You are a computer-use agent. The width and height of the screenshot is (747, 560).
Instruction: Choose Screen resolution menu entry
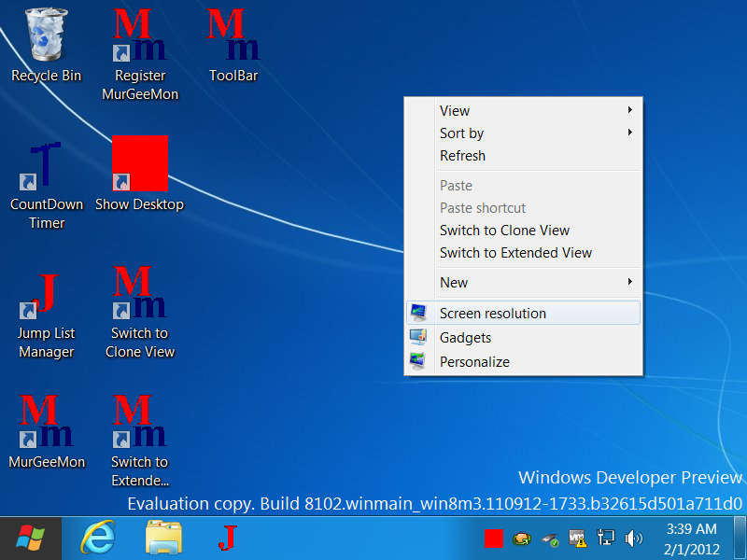click(x=523, y=313)
